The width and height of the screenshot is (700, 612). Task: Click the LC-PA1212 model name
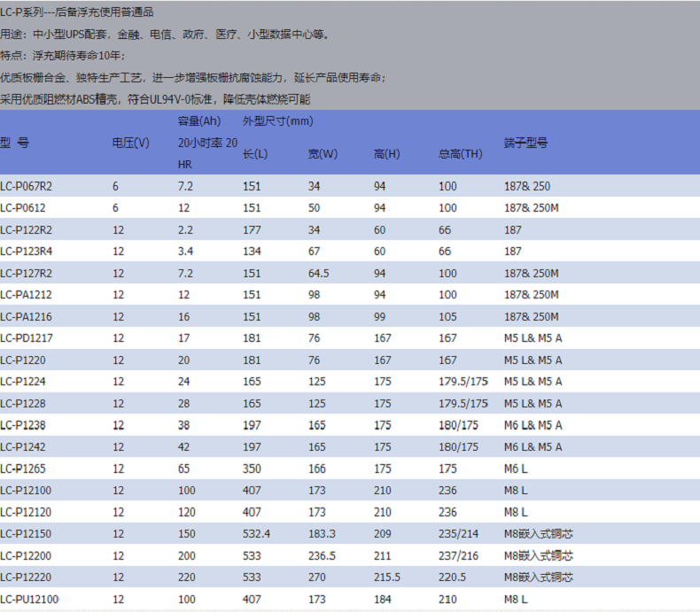click(26, 295)
